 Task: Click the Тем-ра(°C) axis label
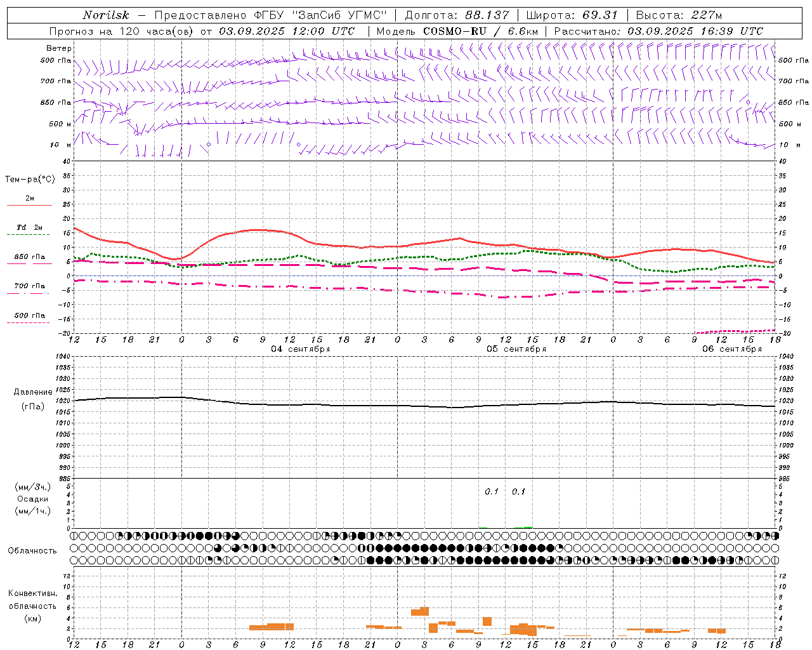(30, 180)
